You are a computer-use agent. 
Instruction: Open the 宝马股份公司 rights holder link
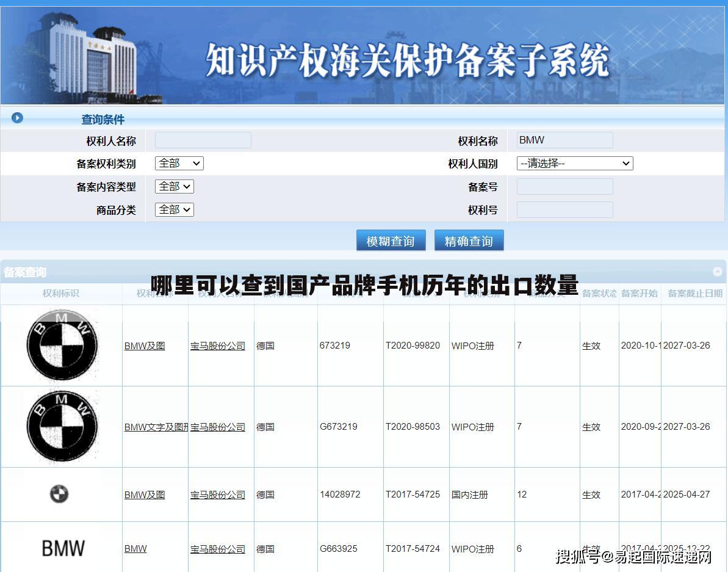point(218,346)
